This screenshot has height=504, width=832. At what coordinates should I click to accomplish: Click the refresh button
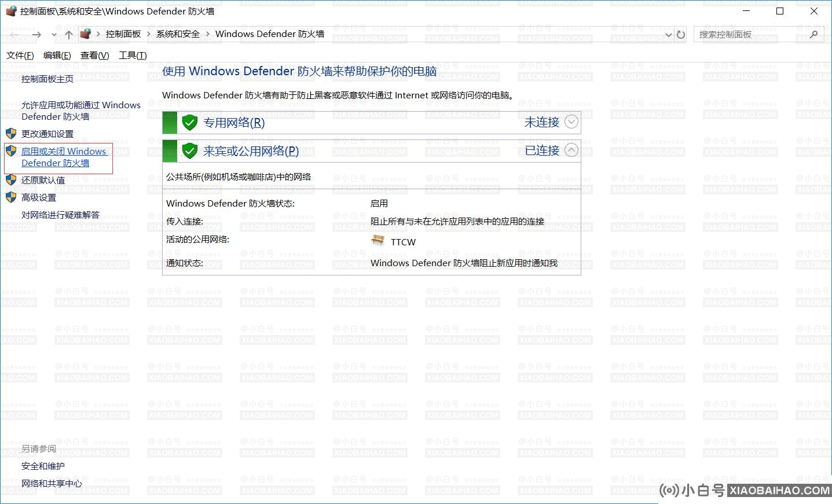(x=681, y=35)
